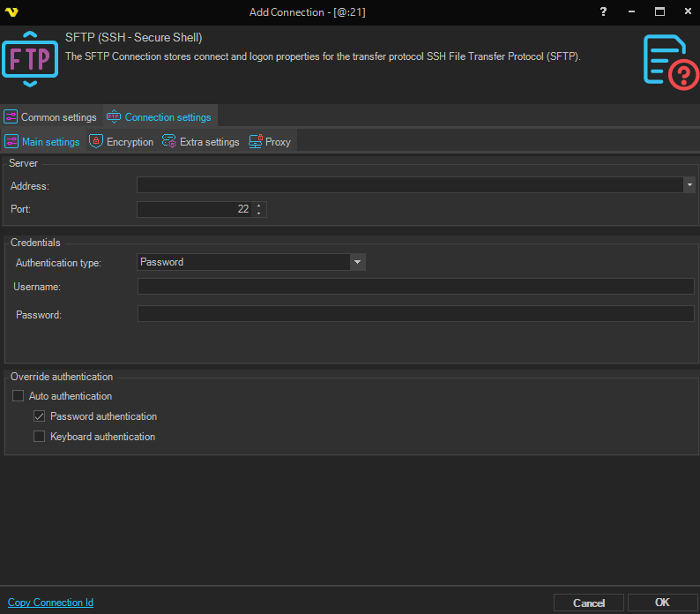
Task: Open the documentation help icon at top right
Action: [x=669, y=60]
